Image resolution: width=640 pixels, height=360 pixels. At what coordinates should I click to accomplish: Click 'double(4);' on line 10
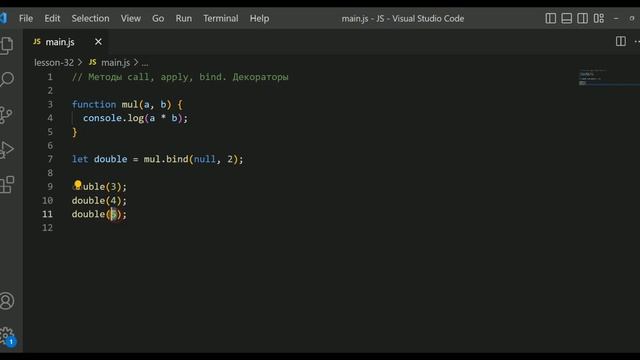click(99, 200)
